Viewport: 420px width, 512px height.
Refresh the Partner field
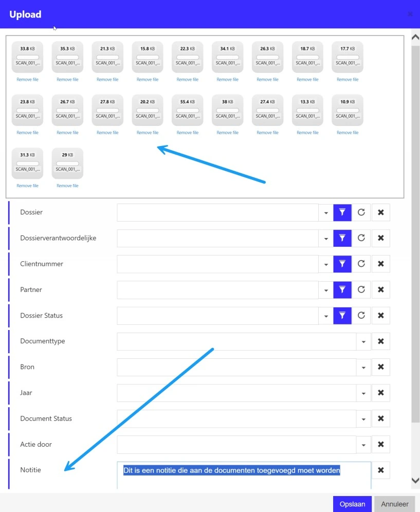point(361,289)
